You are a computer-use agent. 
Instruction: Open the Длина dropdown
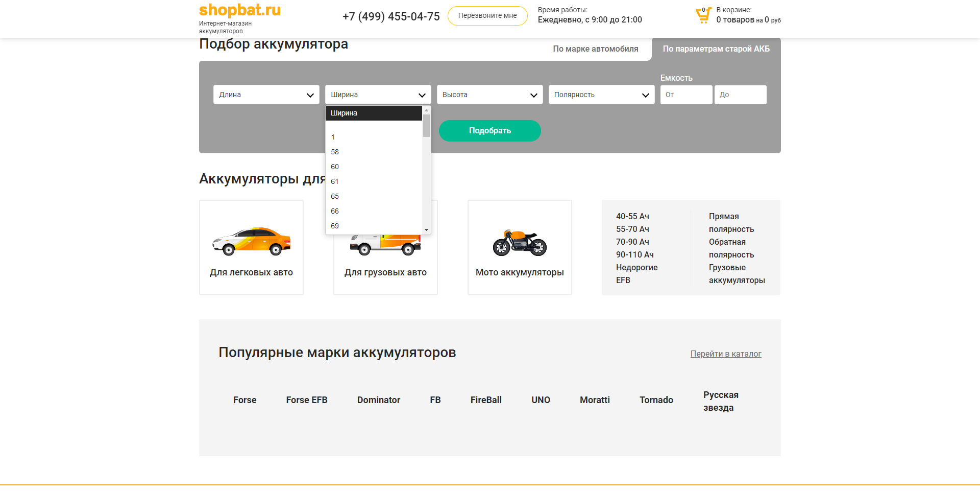coord(266,95)
